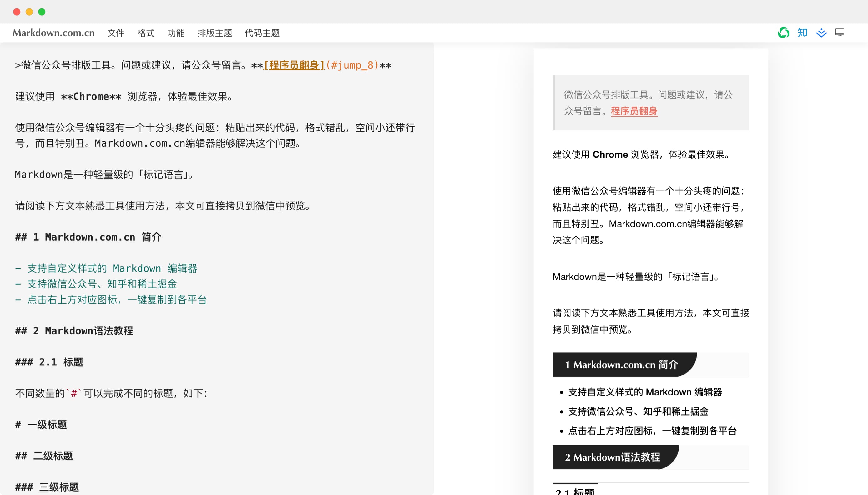Click the (#jump_8) anchor in editor
The height and width of the screenshot is (495, 868).
click(x=352, y=65)
